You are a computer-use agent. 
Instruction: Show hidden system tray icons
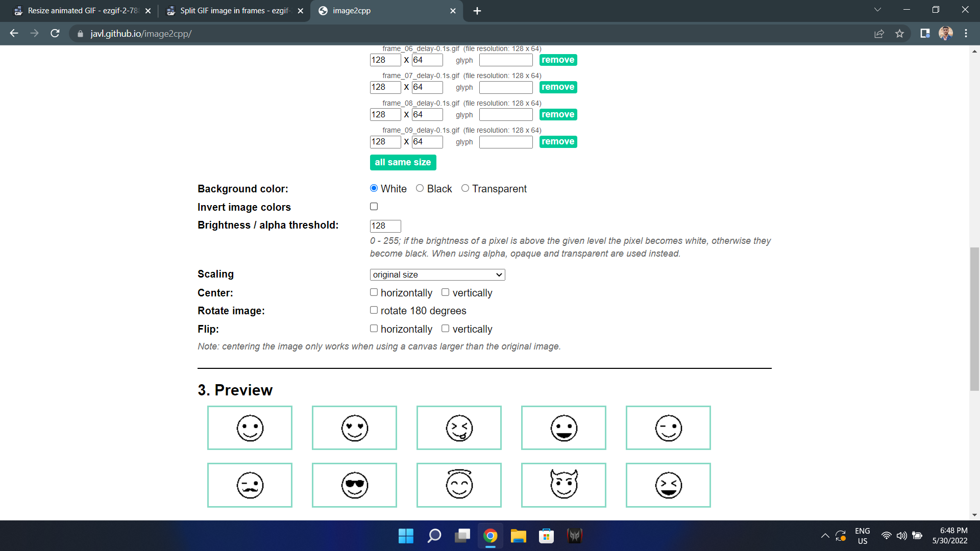825,536
